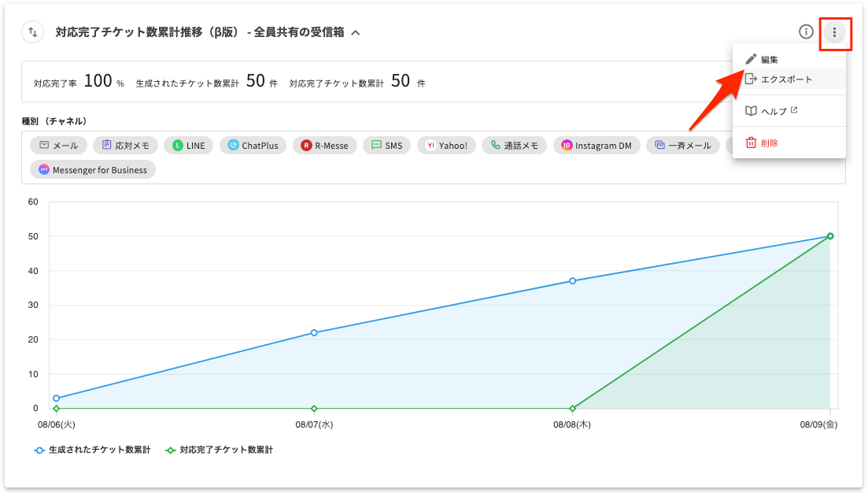
Task: Toggle the 通話メモ channel chip
Action: click(514, 146)
